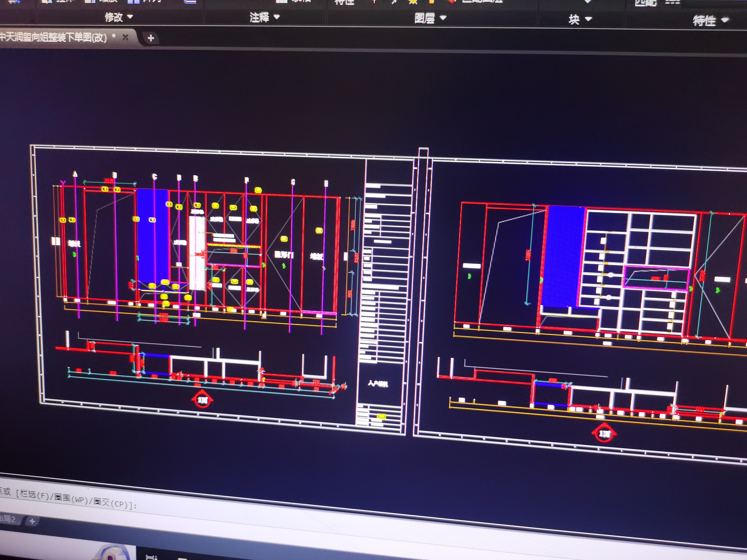
Task: Select the axis label A bubble
Action: (75, 174)
